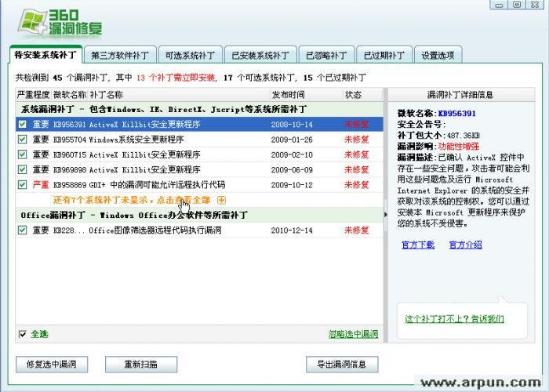Expand the hidden system patches plus icon
Image resolution: width=549 pixels, height=392 pixels.
pos(221,200)
